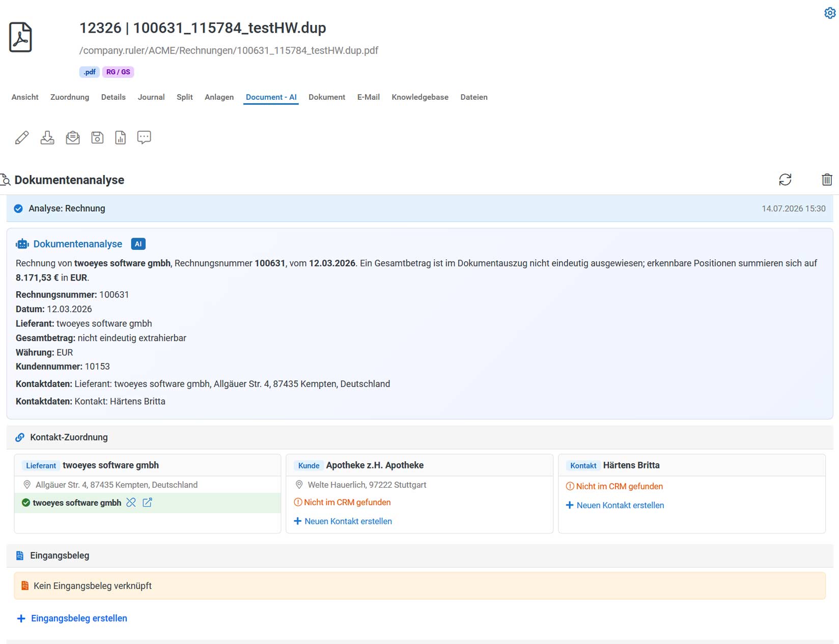Click the address Welte Hauerlich, 97222 Stuttgart
The image size is (839, 644).
(x=367, y=485)
